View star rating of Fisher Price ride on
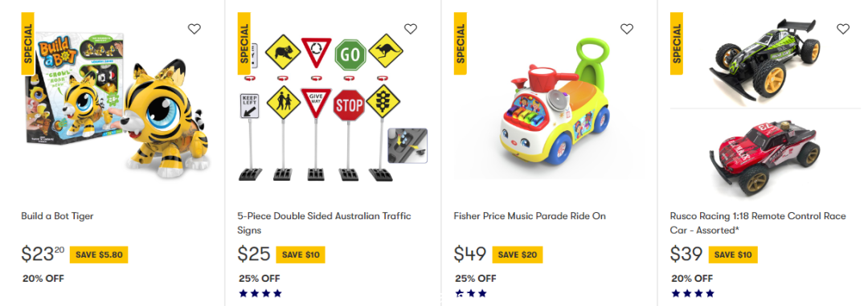The height and width of the screenshot is (306, 868). [x=471, y=293]
